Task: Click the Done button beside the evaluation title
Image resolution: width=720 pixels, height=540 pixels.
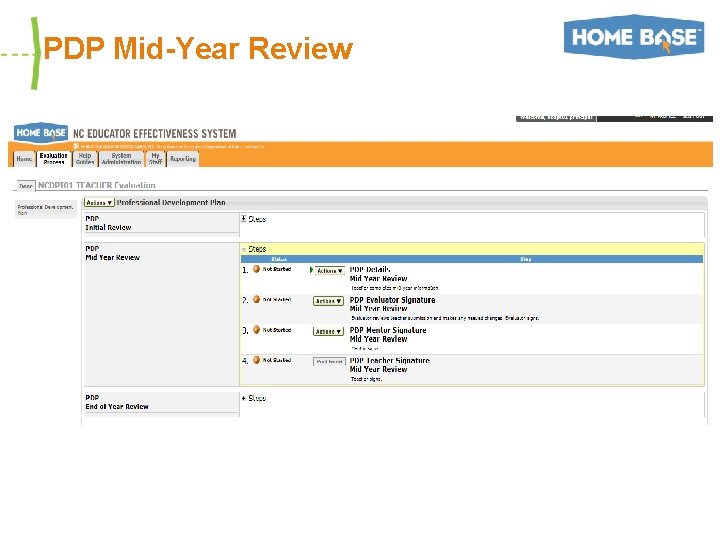Action: [x=26, y=186]
